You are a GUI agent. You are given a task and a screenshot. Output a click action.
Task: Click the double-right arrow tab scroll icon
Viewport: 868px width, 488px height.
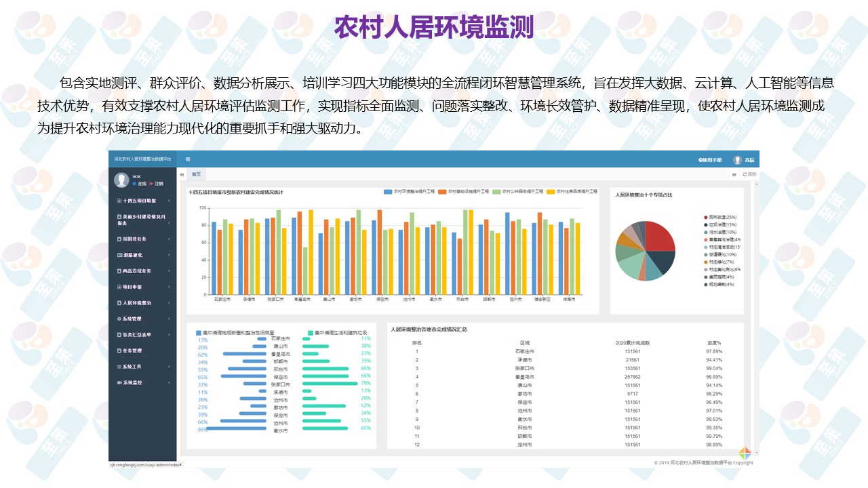734,174
